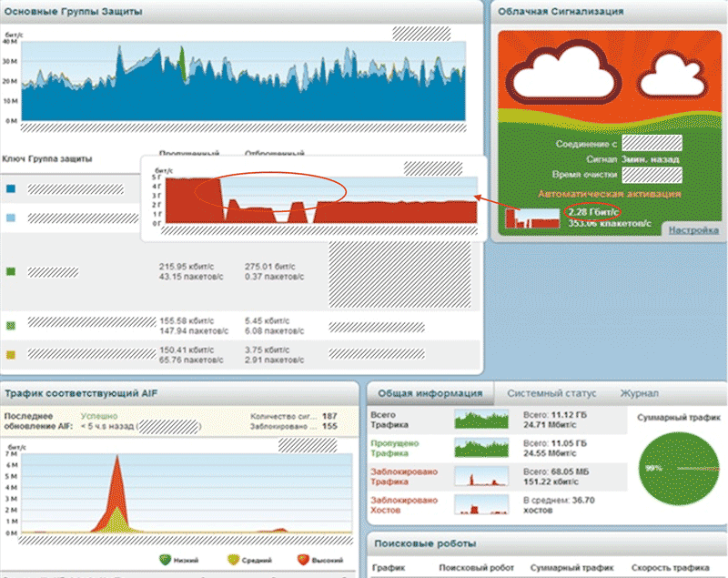
Task: Select the Общая информация tab
Action: click(430, 393)
